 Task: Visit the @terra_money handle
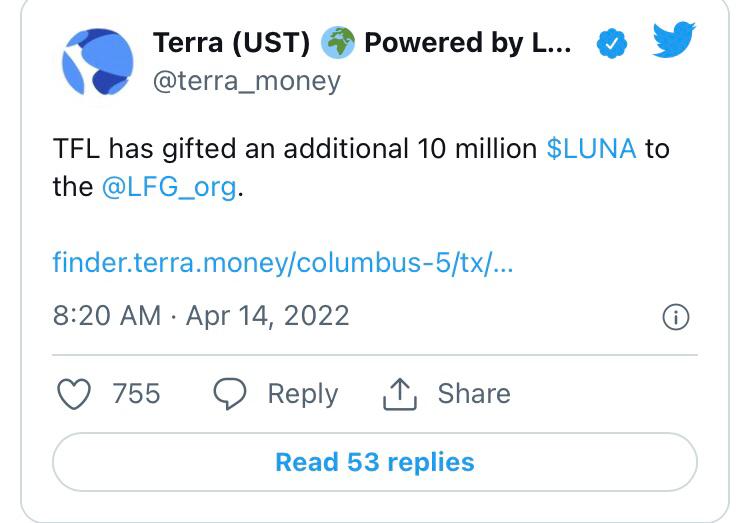[246, 81]
